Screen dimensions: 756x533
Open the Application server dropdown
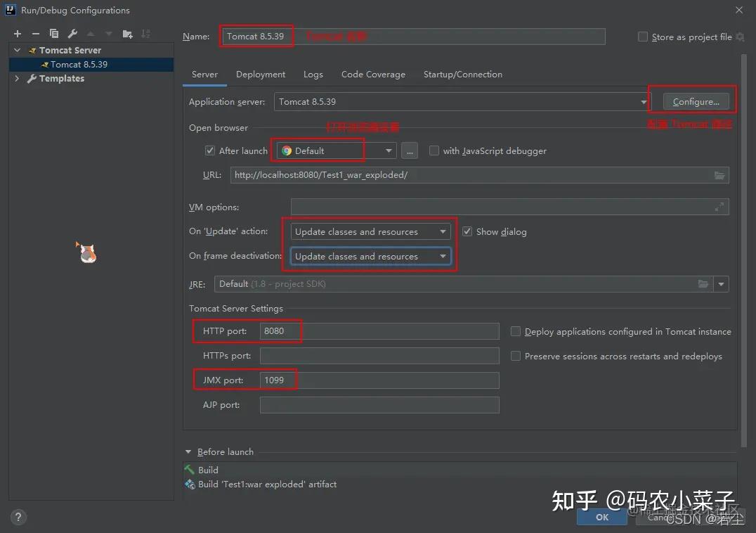coord(644,101)
